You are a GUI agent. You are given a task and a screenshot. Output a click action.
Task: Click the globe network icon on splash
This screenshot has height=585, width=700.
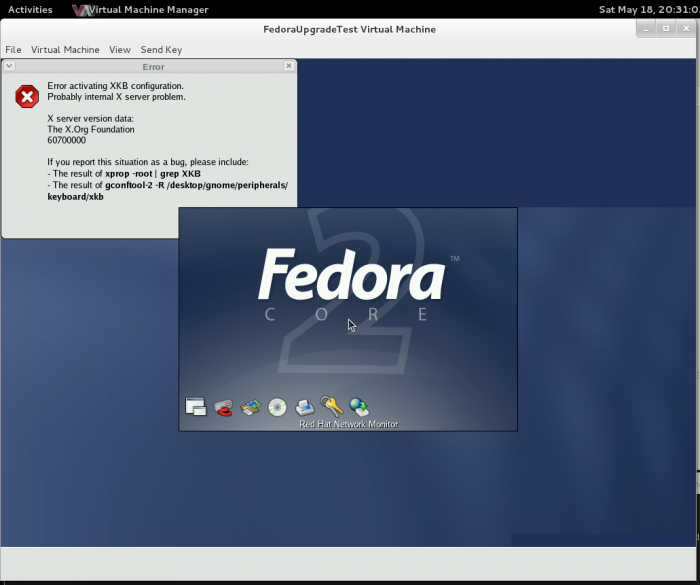[x=359, y=406]
